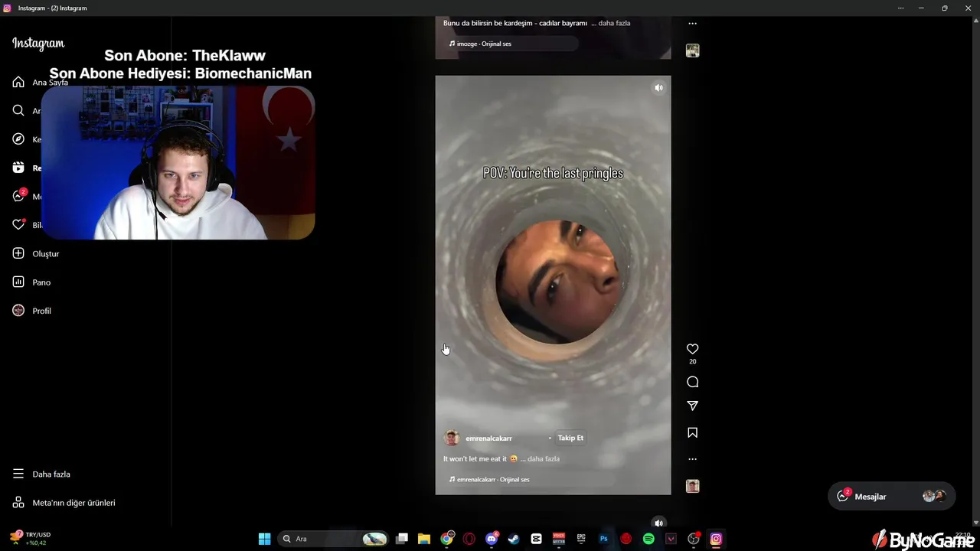This screenshot has height=551, width=980.
Task: Open more options for emrenalcakarr's reel
Action: (692, 459)
